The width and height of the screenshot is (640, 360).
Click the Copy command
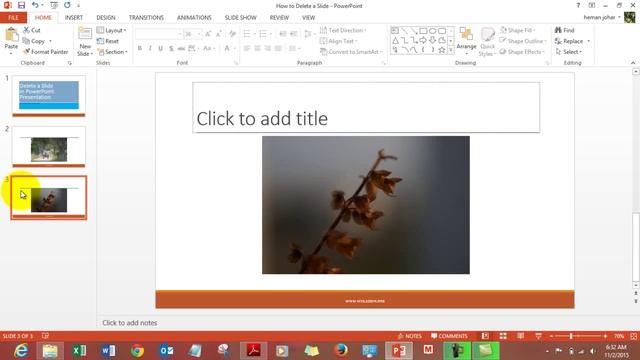(34, 41)
